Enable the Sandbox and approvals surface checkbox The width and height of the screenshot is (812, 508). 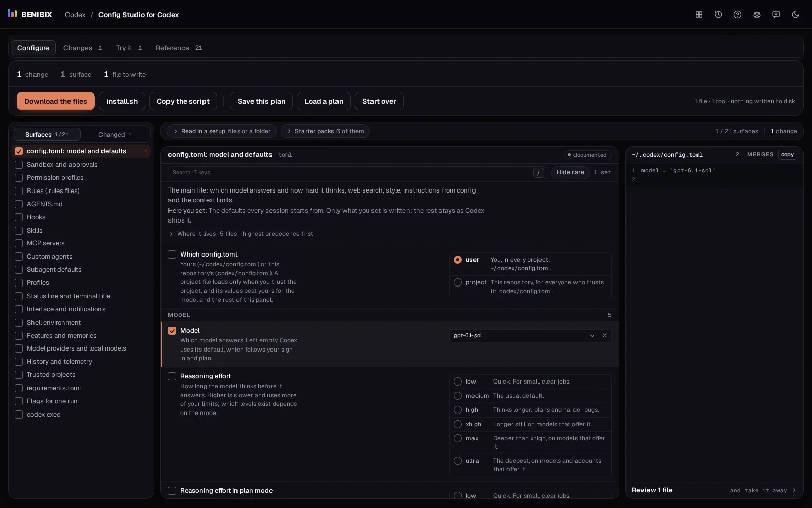[x=19, y=165]
